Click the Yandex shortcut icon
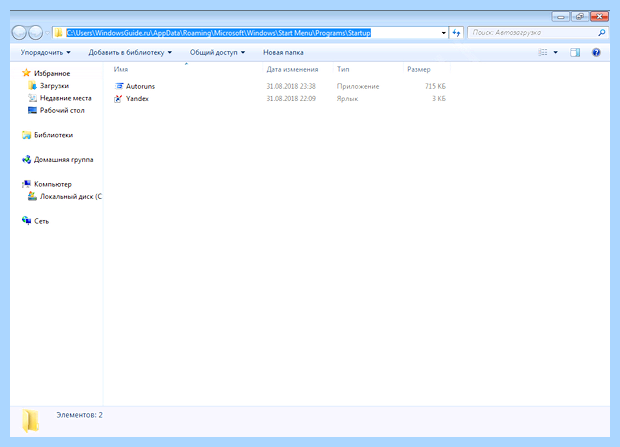Screen dimensions: 620x447 118,98
